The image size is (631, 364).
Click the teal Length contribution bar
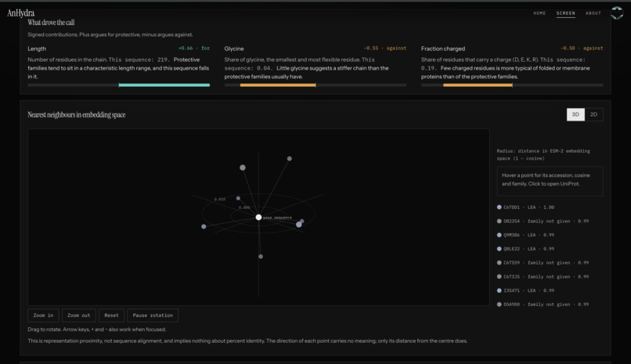point(164,85)
